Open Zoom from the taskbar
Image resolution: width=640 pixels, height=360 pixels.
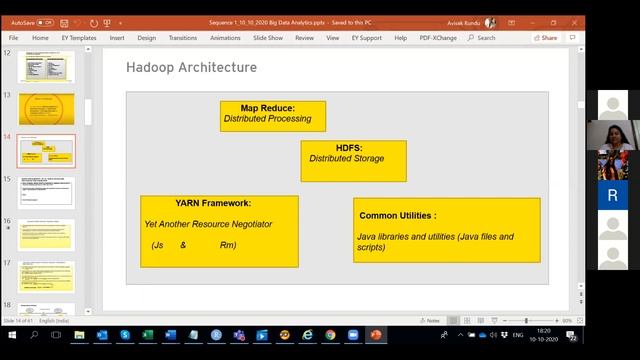tap(353, 335)
